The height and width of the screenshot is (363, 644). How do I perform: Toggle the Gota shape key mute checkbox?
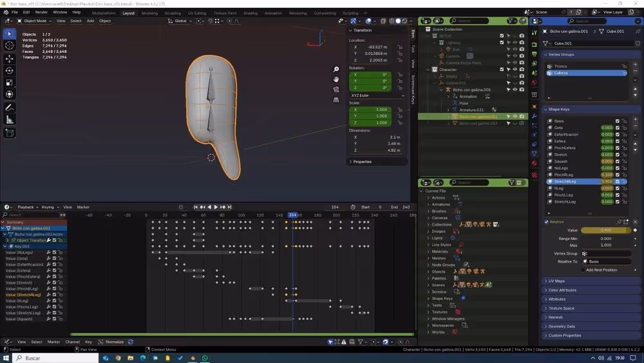pyautogui.click(x=618, y=128)
